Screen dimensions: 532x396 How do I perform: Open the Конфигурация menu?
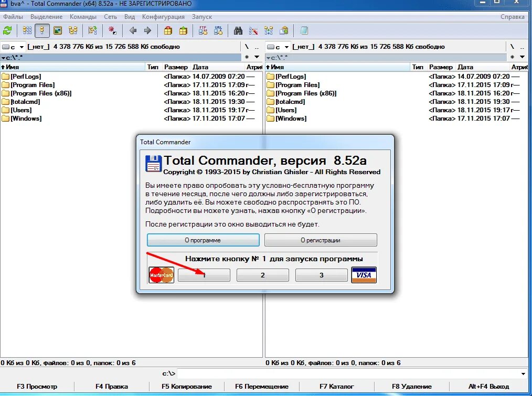[x=163, y=17]
